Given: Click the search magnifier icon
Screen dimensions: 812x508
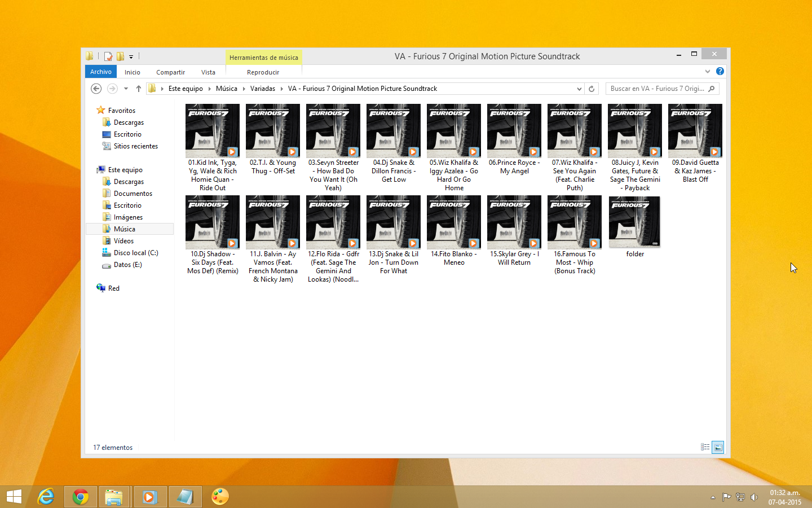Looking at the screenshot, I should (x=712, y=89).
